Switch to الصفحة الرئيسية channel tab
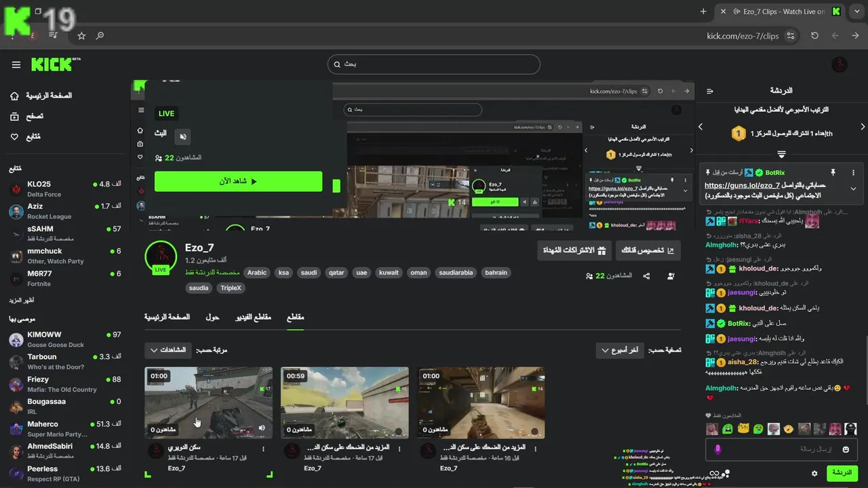 pyautogui.click(x=167, y=317)
